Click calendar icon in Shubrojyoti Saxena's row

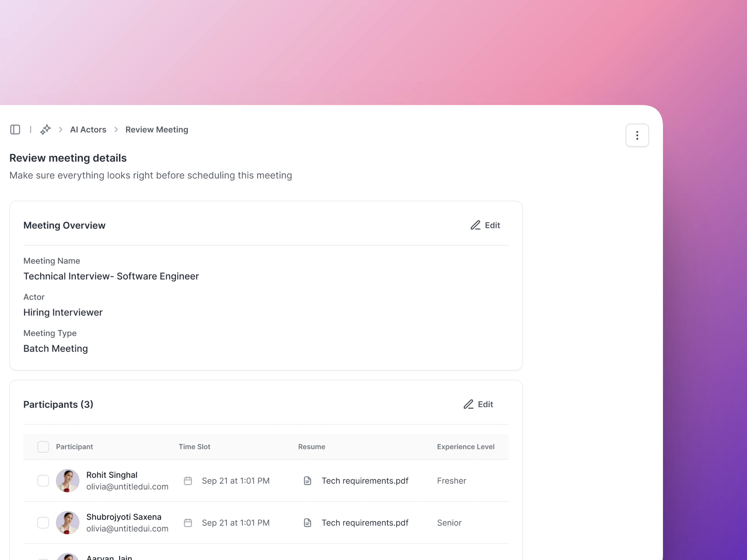[188, 523]
